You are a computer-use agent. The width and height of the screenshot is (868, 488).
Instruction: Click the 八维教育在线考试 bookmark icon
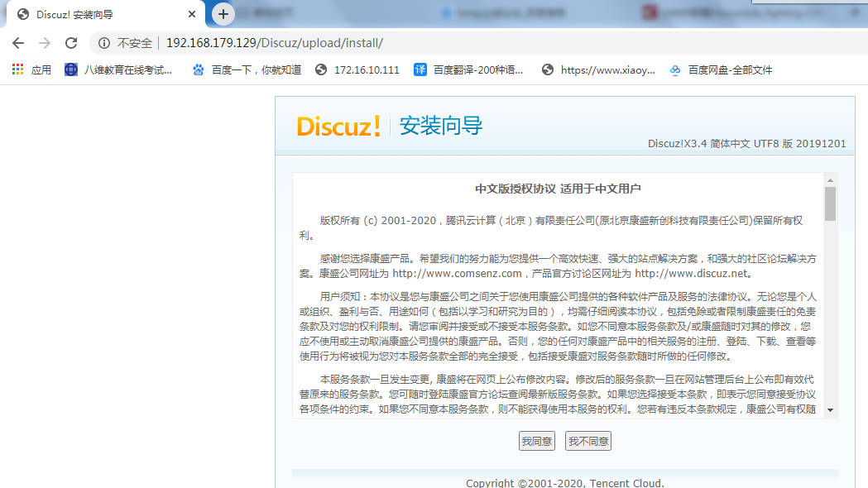70,69
